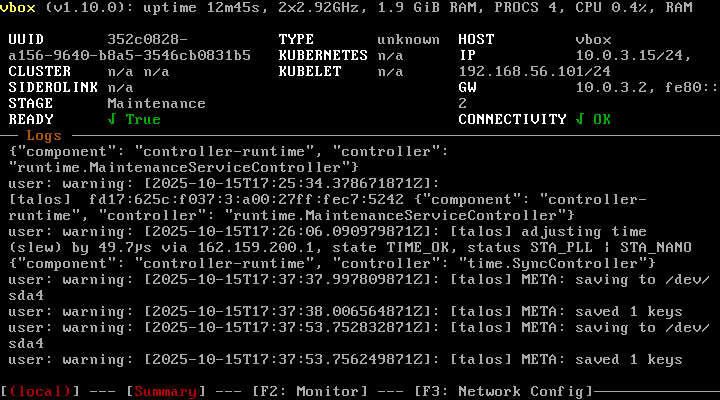
Task: Click the Maintenance stage value
Action: pos(156,103)
